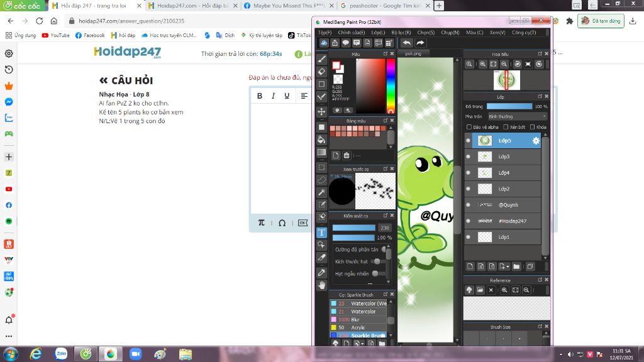Open the Chỉnh sửa(E) menu

[x=351, y=33]
